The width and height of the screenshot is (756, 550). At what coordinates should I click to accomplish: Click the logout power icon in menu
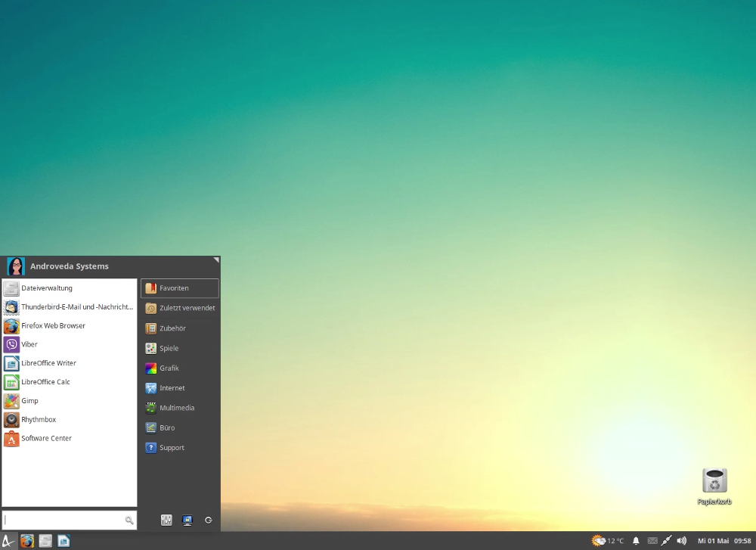tap(209, 520)
